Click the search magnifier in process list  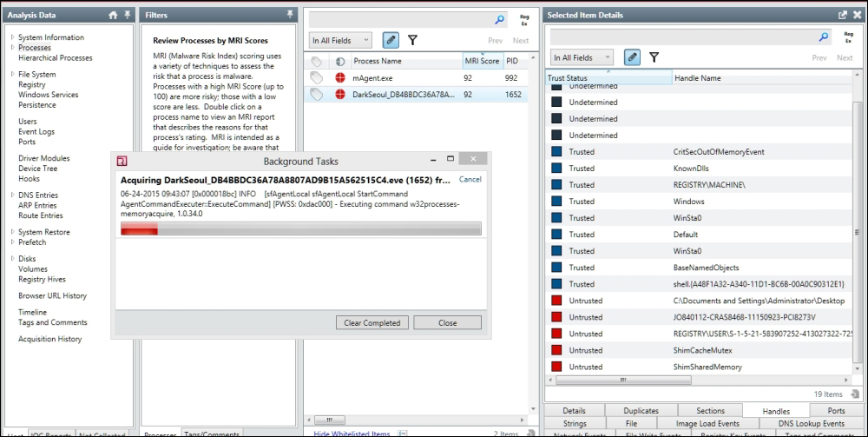pos(499,19)
